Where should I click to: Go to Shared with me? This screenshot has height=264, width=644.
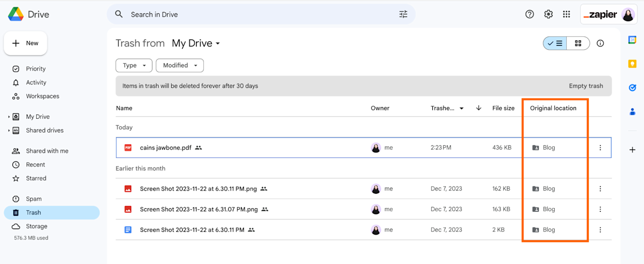pyautogui.click(x=47, y=151)
